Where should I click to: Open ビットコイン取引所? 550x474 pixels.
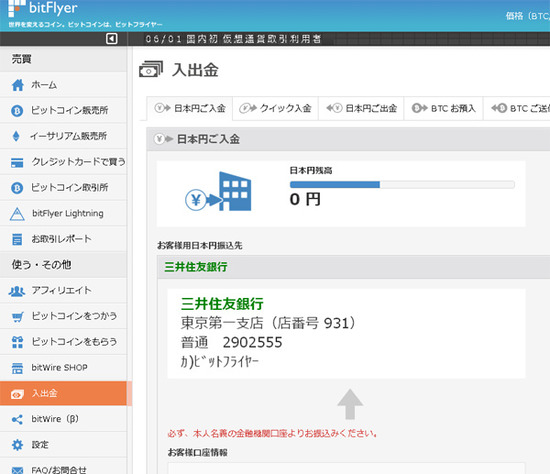(x=63, y=188)
